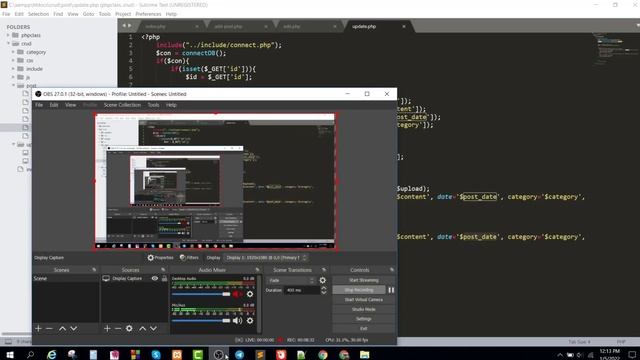This screenshot has height=360, width=640.
Task: Open Display selection dropdown in OBS
Action: tap(266, 258)
